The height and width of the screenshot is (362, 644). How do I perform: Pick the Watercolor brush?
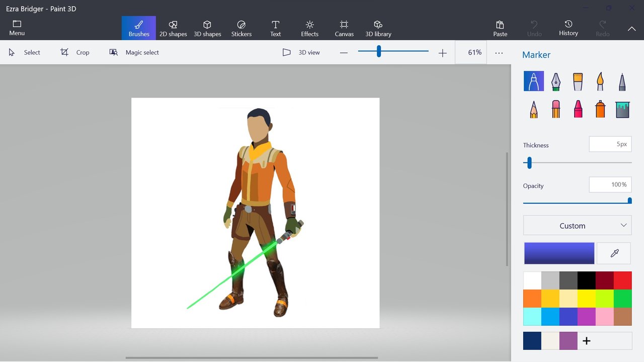(x=600, y=81)
